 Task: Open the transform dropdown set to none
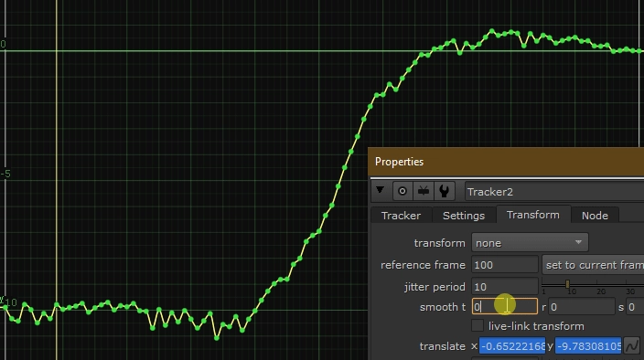coord(530,243)
